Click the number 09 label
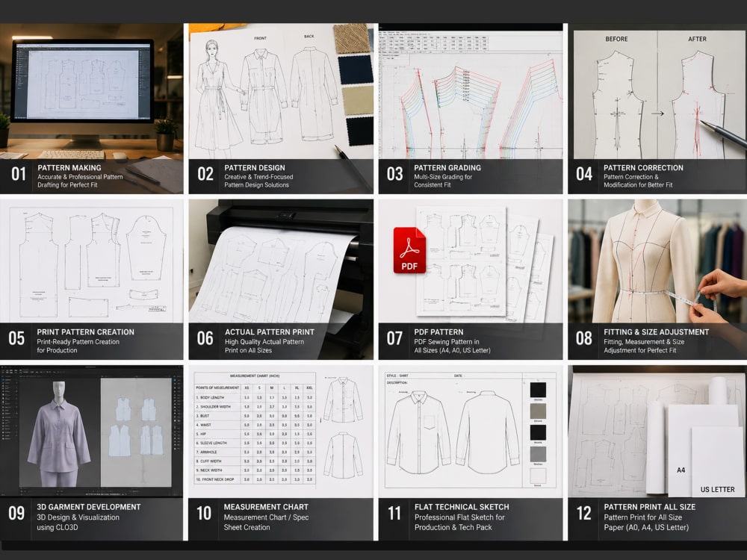Screen dimensions: 747x560 16,514
